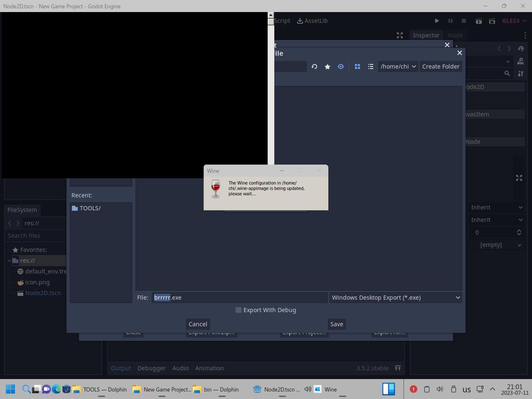This screenshot has height=399, width=532.
Task: Open the first Inherit dropdown in Inspector
Action: click(497, 207)
